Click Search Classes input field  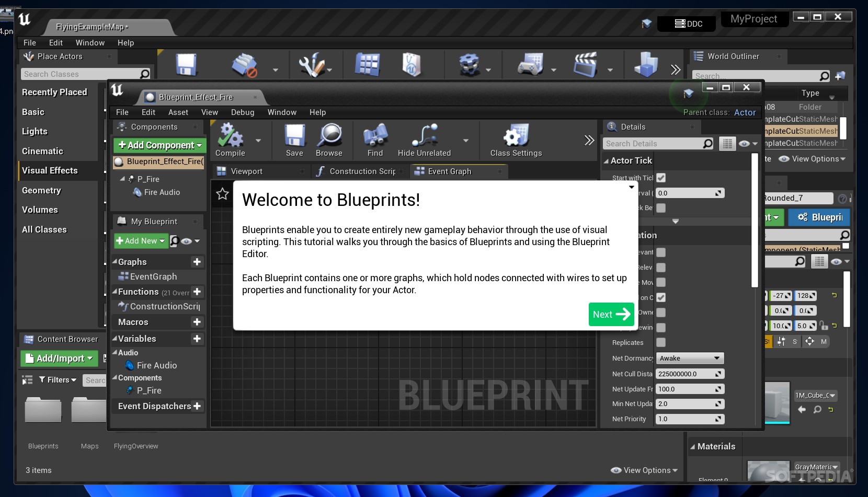coord(86,74)
